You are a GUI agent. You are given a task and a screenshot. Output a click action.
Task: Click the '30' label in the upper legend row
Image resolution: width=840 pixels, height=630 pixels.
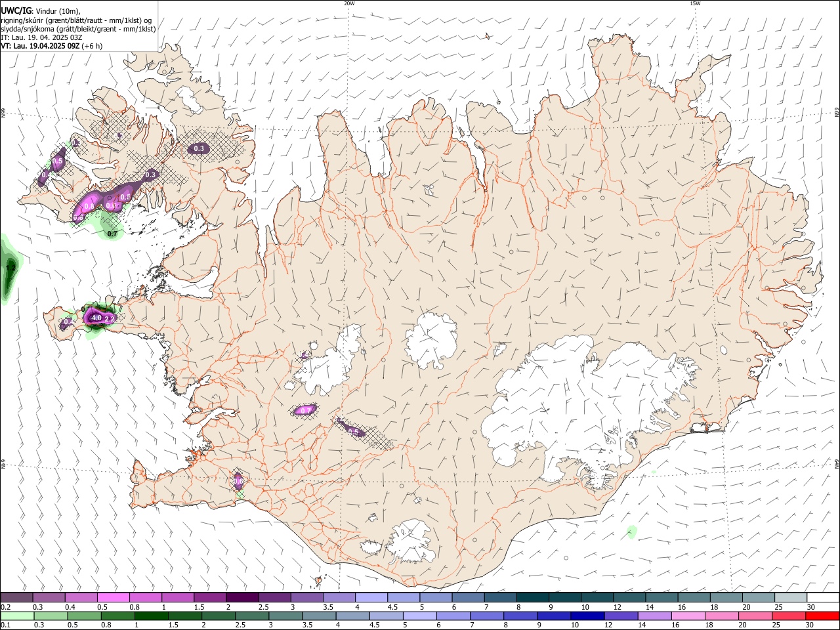[x=810, y=607]
